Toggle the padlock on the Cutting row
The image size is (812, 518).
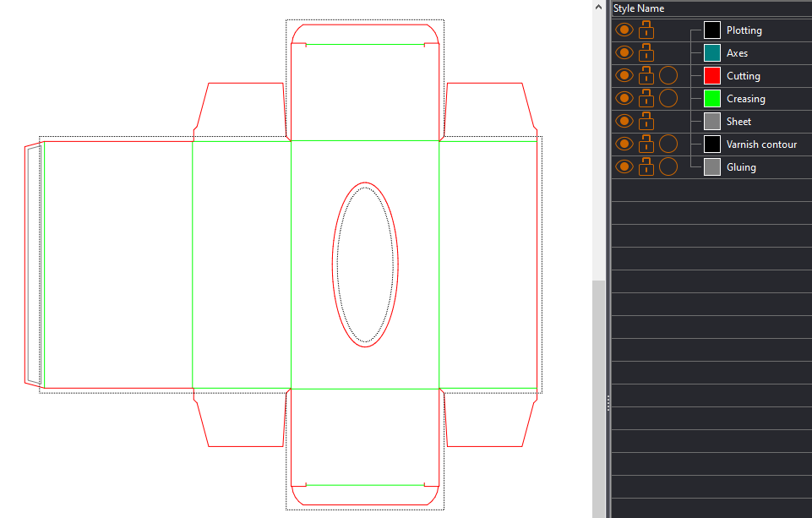pyautogui.click(x=646, y=75)
